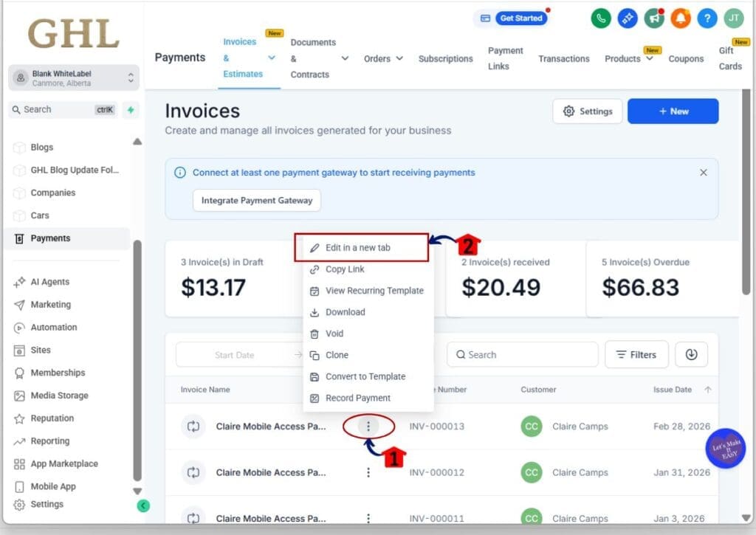The height and width of the screenshot is (535, 756).
Task: Click the export download icon near Filters
Action: click(691, 354)
